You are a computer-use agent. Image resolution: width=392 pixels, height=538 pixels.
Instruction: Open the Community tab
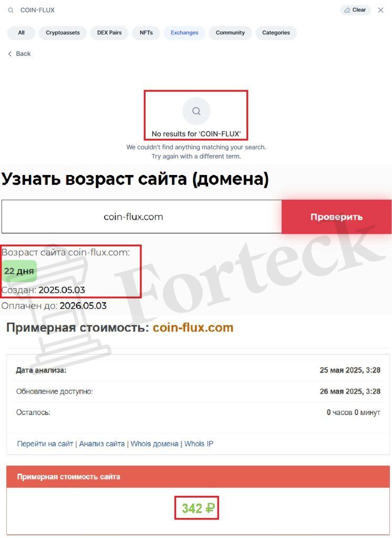(230, 33)
